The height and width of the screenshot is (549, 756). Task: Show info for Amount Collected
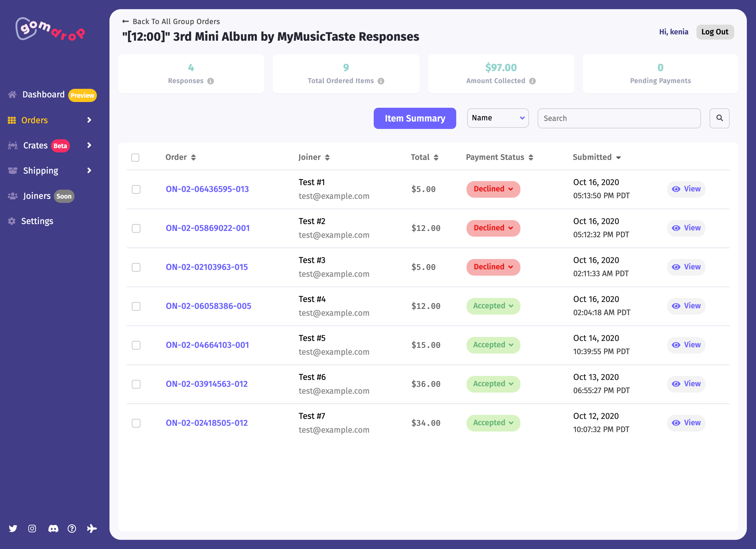(532, 81)
